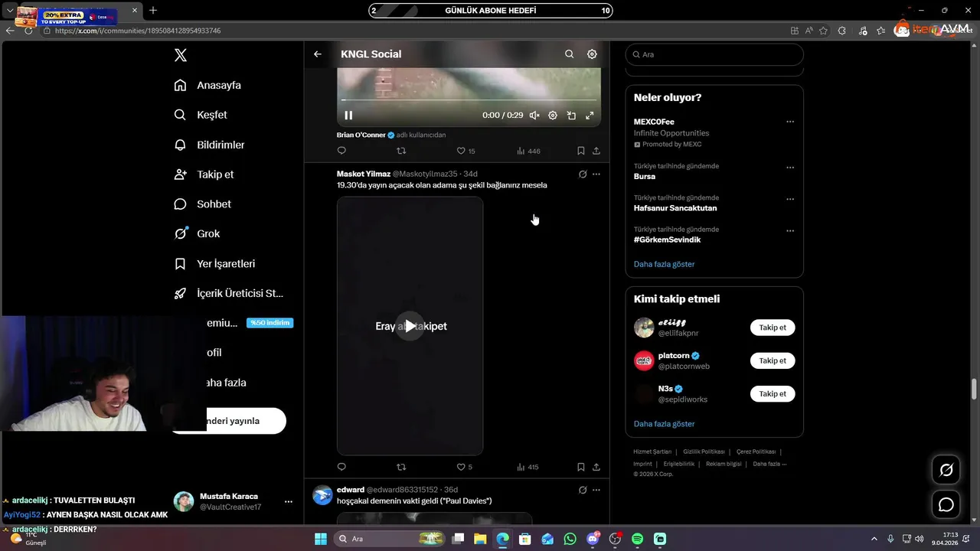Open options for MEXC0Fee promoted trend
The height and width of the screenshot is (551, 980).
(790, 122)
